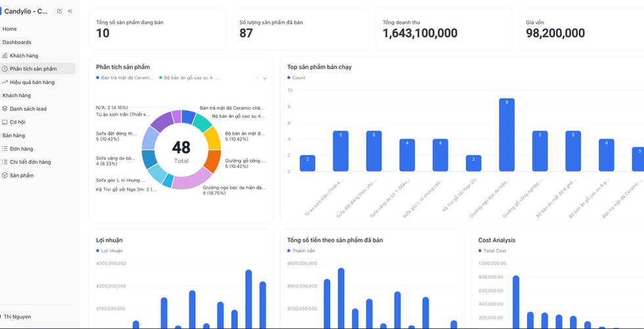Toggle Bàn trà mặt đá Cerami... legend series
The width and height of the screenshot is (644, 329).
coord(126,78)
